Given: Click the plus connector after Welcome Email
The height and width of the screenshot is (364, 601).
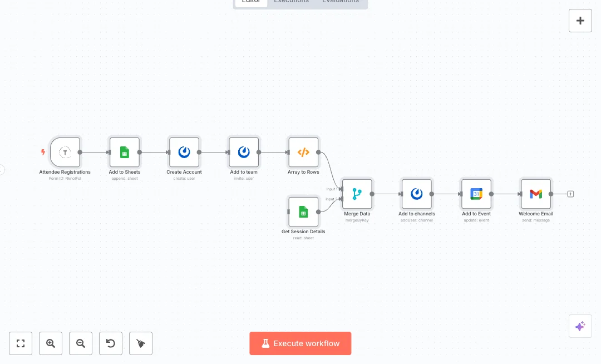Looking at the screenshot, I should point(570,194).
